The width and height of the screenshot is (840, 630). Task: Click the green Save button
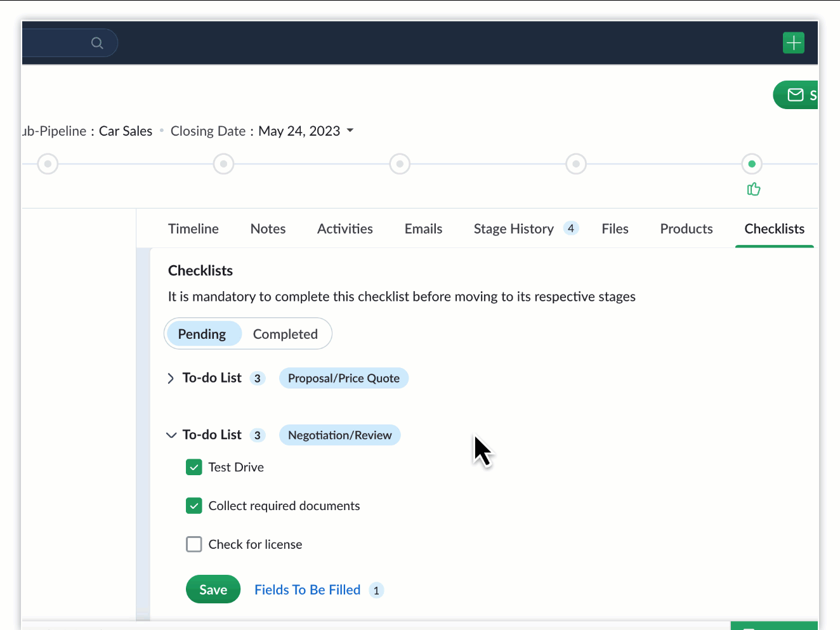pos(213,589)
